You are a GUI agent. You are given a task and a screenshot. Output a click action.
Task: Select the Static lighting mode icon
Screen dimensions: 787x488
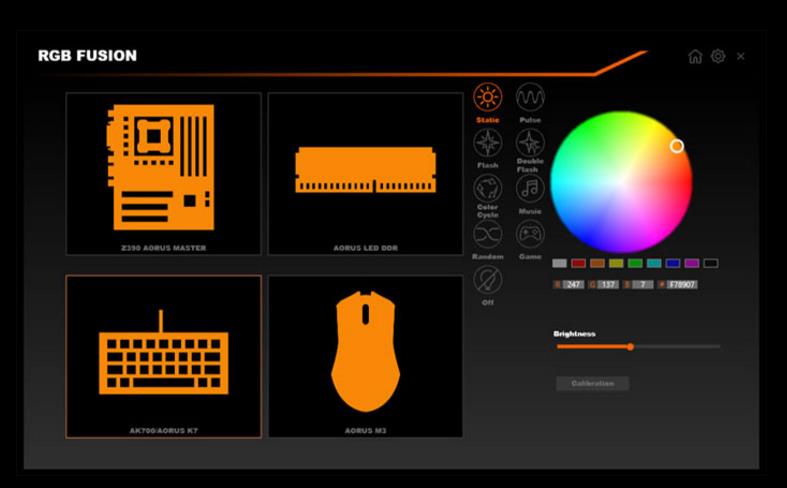487,97
